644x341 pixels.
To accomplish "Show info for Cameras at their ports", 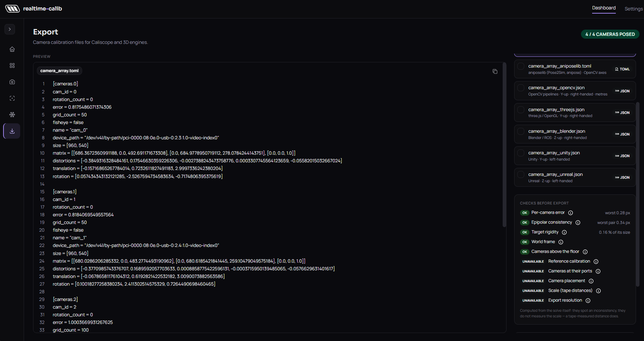I will (598, 271).
